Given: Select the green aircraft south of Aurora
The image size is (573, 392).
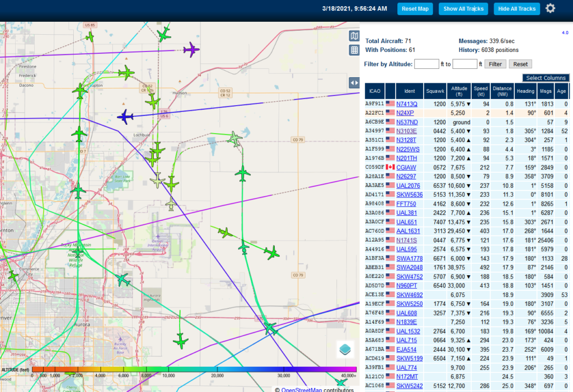Looking at the screenshot, I should (181, 341).
